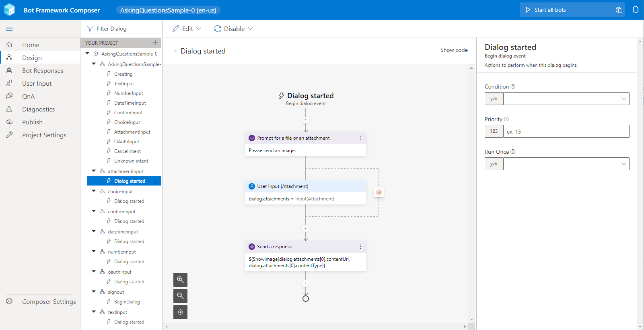Toggle the hamburger navigation menu
The width and height of the screenshot is (644, 330).
tap(9, 29)
